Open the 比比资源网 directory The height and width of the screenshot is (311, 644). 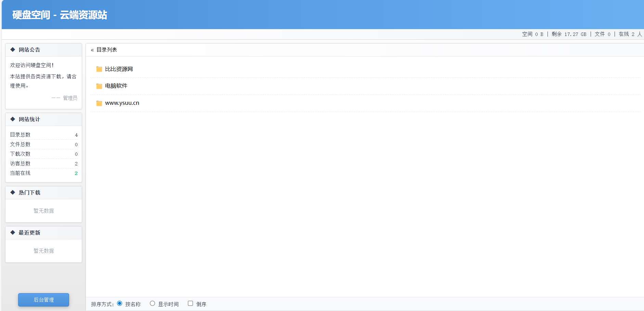click(119, 69)
